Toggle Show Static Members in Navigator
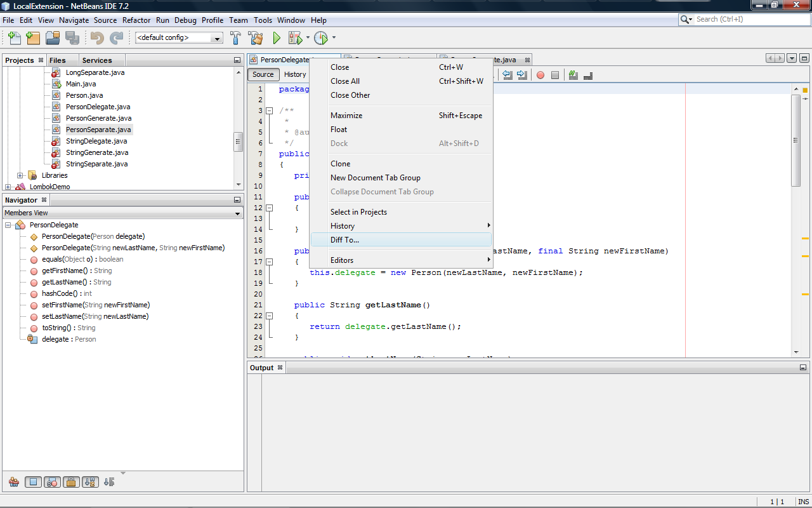 click(52, 482)
